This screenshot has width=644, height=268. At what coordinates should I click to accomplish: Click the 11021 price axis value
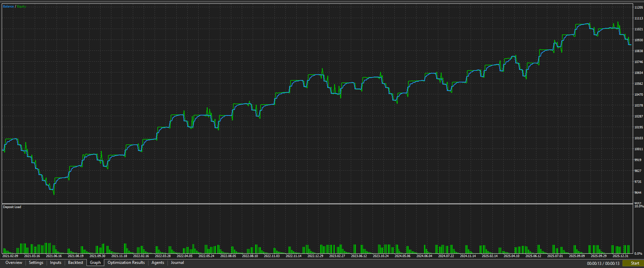638,29
